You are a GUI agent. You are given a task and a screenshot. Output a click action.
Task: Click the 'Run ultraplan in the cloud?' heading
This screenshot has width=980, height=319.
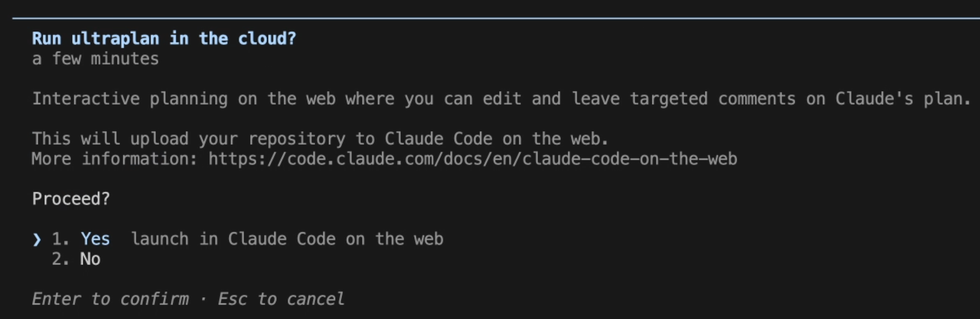[164, 39]
